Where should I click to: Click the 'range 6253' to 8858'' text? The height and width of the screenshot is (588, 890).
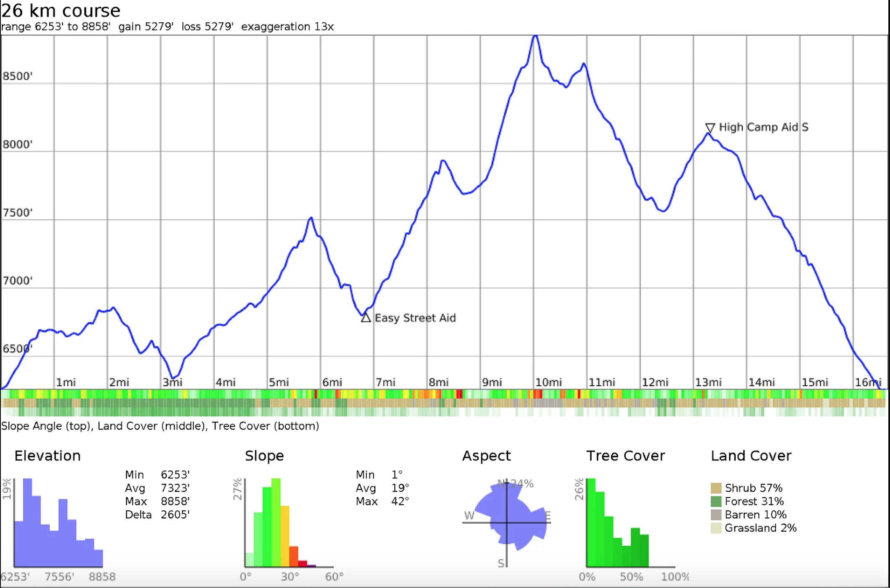[x=56, y=27]
